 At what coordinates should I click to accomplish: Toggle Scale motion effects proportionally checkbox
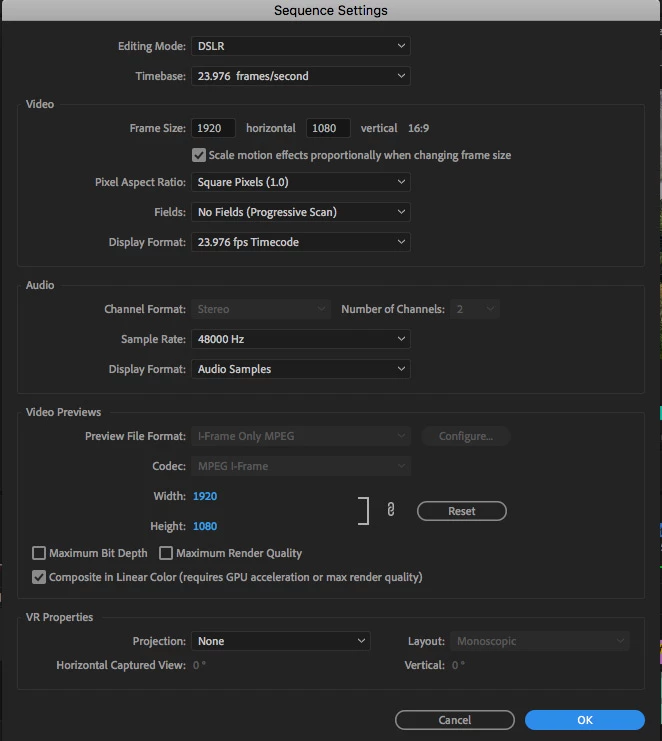point(199,155)
